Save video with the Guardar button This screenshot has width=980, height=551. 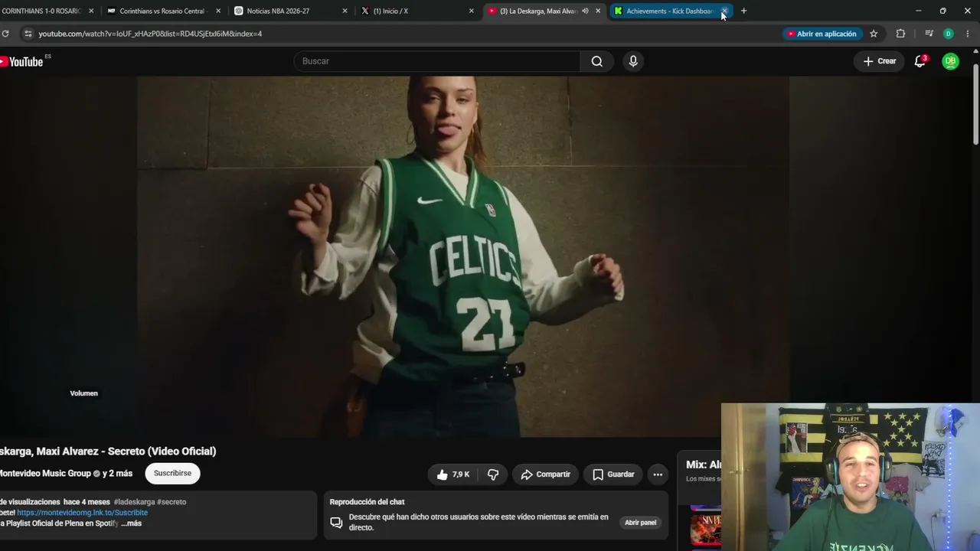613,474
